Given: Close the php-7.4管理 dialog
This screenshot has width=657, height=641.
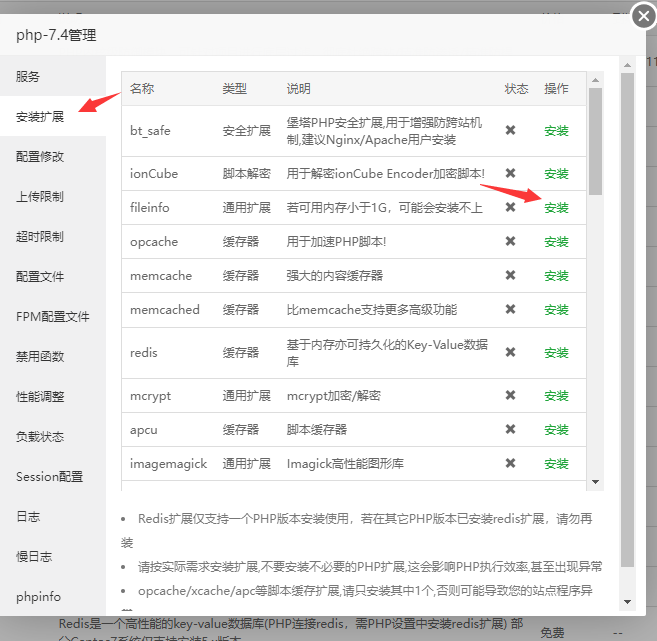Looking at the screenshot, I should pyautogui.click(x=644, y=16).
